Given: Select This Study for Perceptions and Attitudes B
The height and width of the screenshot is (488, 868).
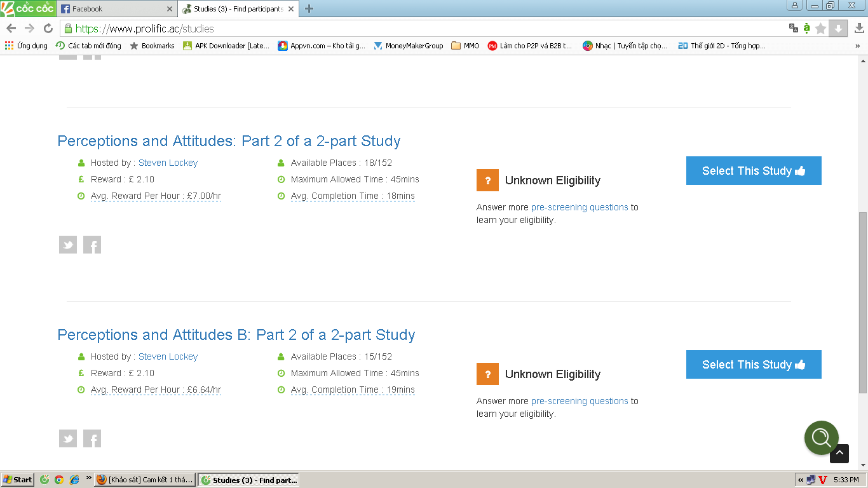Looking at the screenshot, I should (754, 364).
